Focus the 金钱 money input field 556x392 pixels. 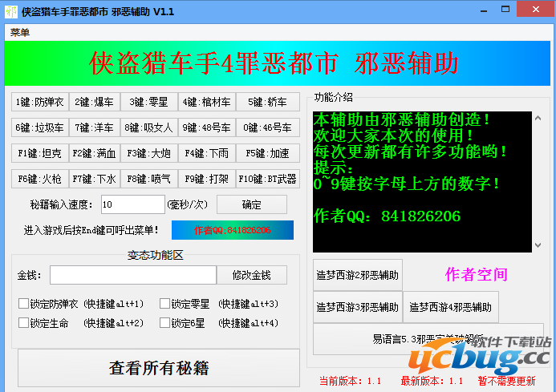133,275
